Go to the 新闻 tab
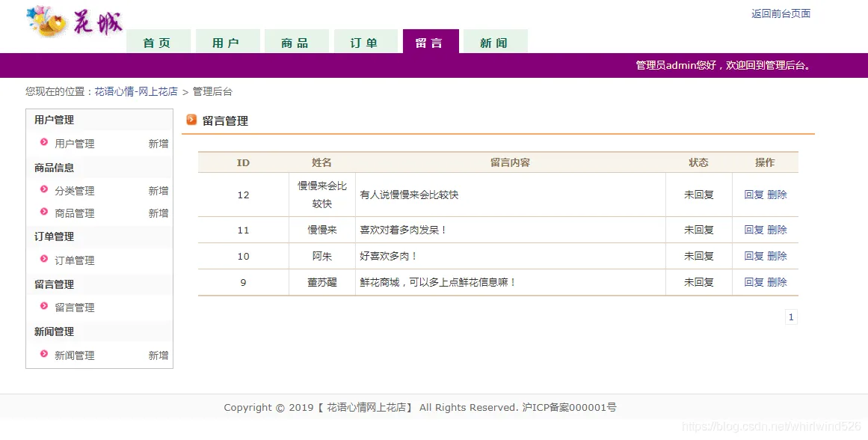The height and width of the screenshot is (440, 868). pos(496,42)
